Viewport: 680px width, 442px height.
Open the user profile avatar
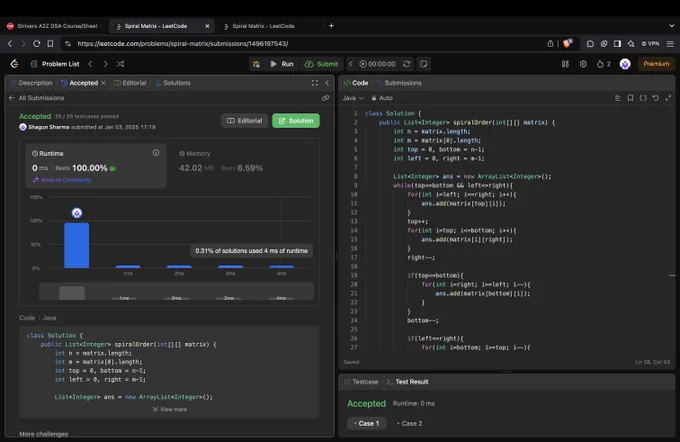tap(625, 64)
